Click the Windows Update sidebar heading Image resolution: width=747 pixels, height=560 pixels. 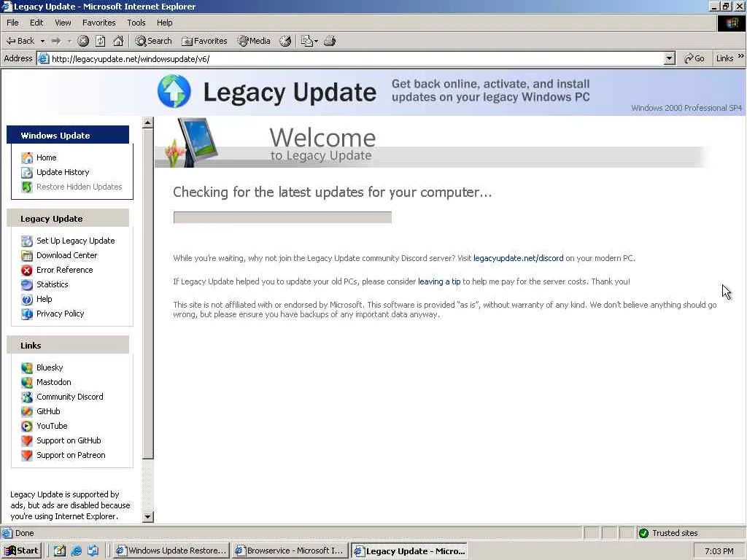(68, 135)
